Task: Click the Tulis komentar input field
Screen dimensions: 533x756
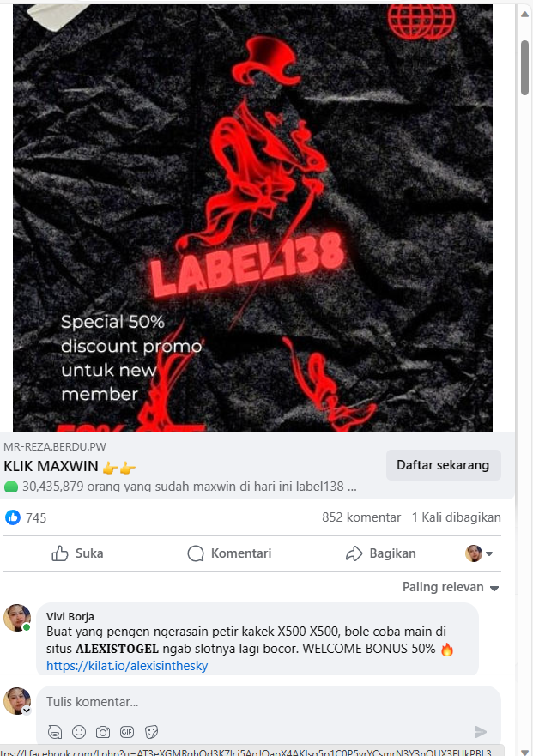Action: [x=268, y=702]
